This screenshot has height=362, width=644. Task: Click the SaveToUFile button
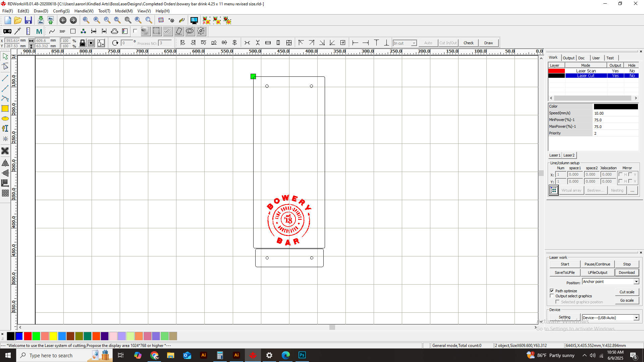coord(565,273)
